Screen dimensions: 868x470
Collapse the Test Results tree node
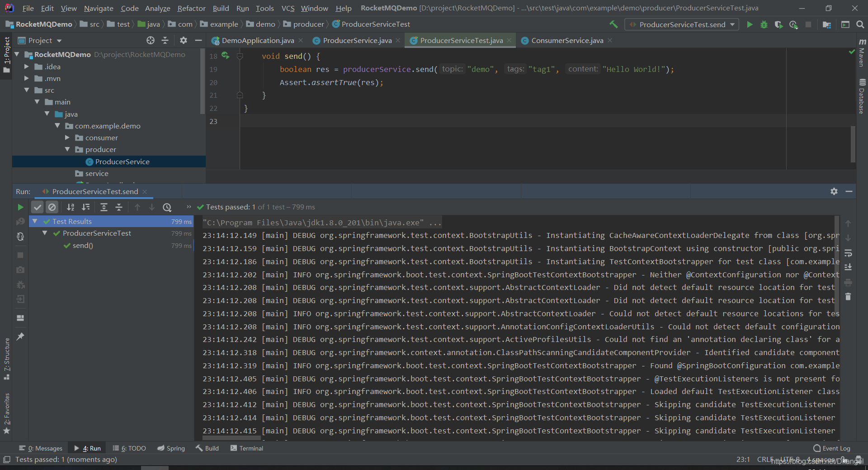(35, 221)
